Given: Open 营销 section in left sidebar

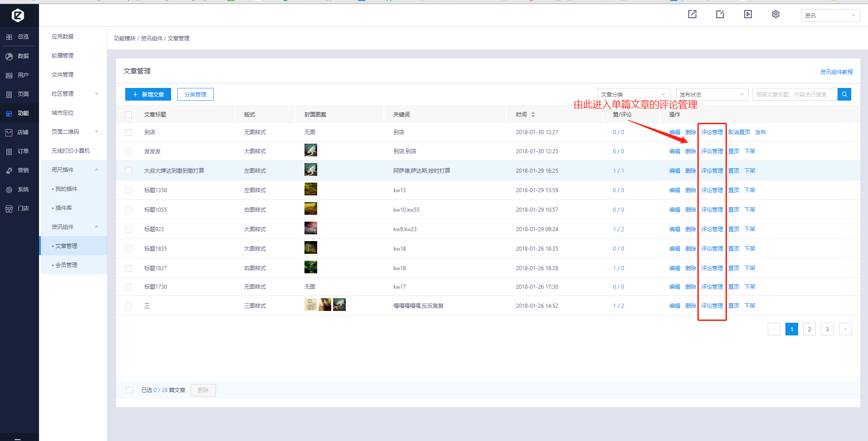Looking at the screenshot, I should [x=18, y=170].
